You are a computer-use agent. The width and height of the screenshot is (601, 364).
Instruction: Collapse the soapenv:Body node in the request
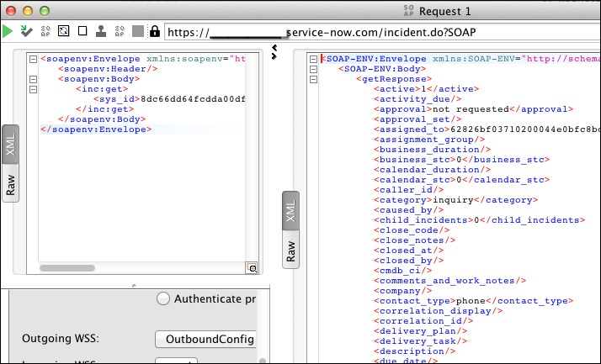[x=34, y=79]
